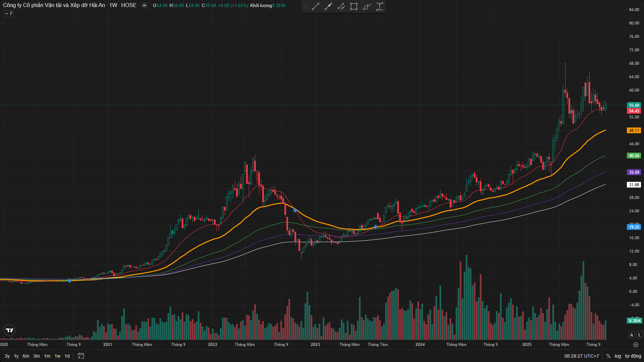Screen dimensions: 644x362
Task: Click the green current price label 55.60
Action: [x=634, y=105]
